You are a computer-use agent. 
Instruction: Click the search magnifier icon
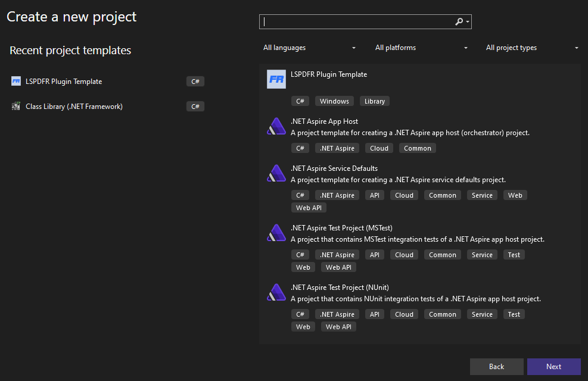point(459,21)
